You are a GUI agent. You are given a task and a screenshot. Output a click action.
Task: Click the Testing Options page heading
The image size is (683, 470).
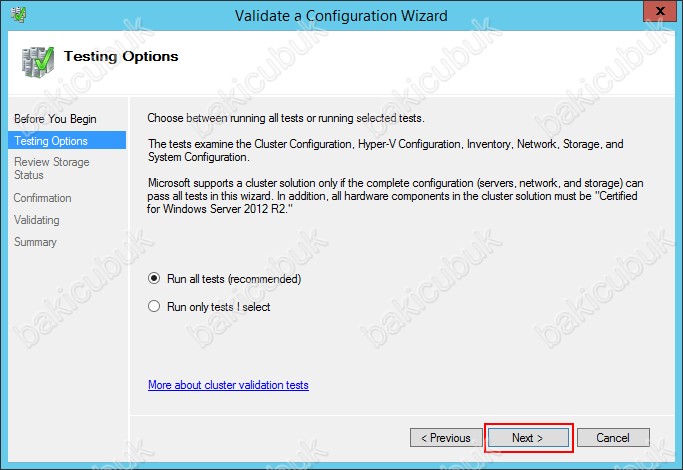(x=121, y=56)
